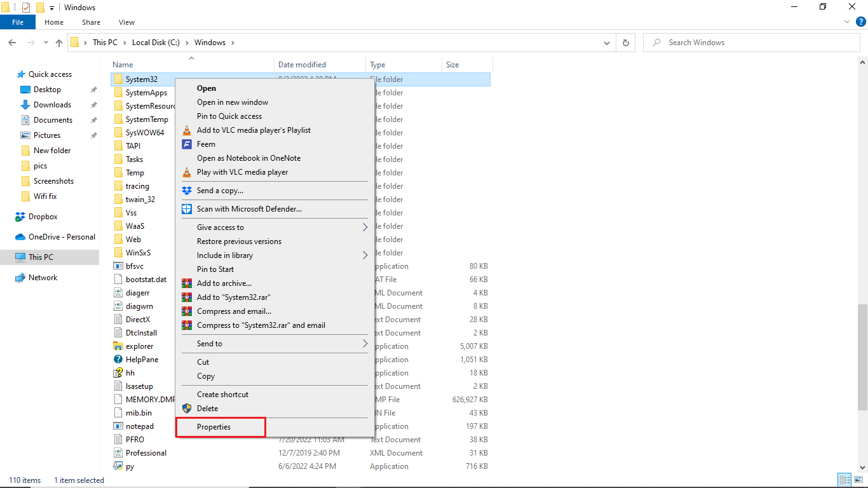Switch to Details view icon in status bar
The image size is (868, 488).
(x=845, y=480)
